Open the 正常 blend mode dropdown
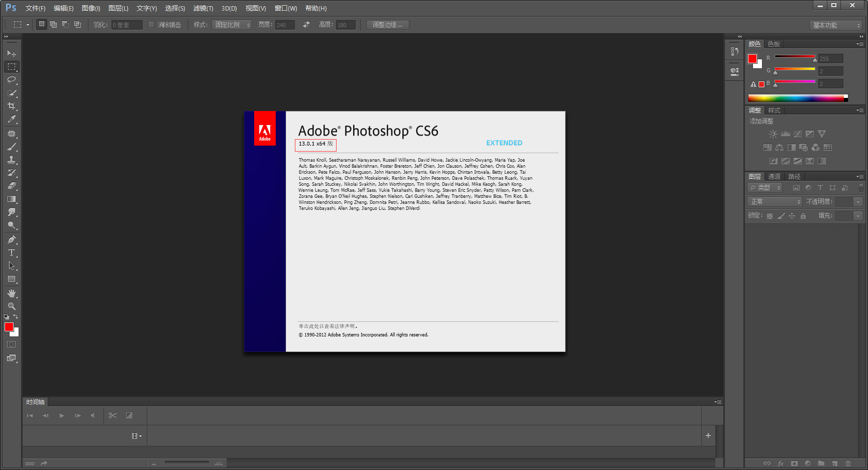 pos(775,201)
